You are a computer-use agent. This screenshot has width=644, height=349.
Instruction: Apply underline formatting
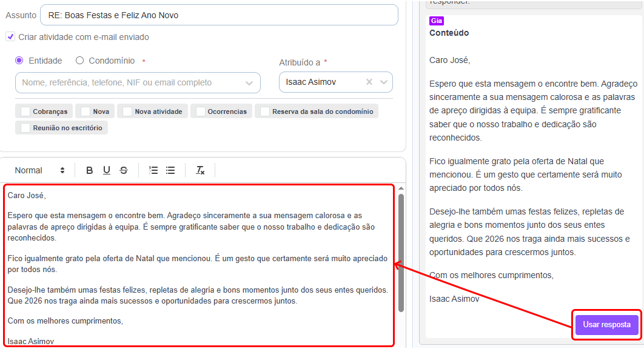click(x=107, y=170)
